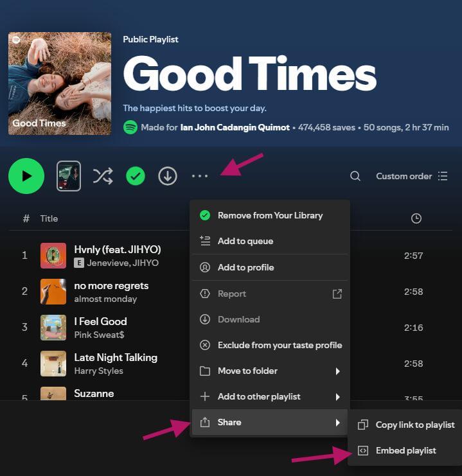Click the list icon next to Custom order
The width and height of the screenshot is (462, 476).
pyautogui.click(x=443, y=176)
